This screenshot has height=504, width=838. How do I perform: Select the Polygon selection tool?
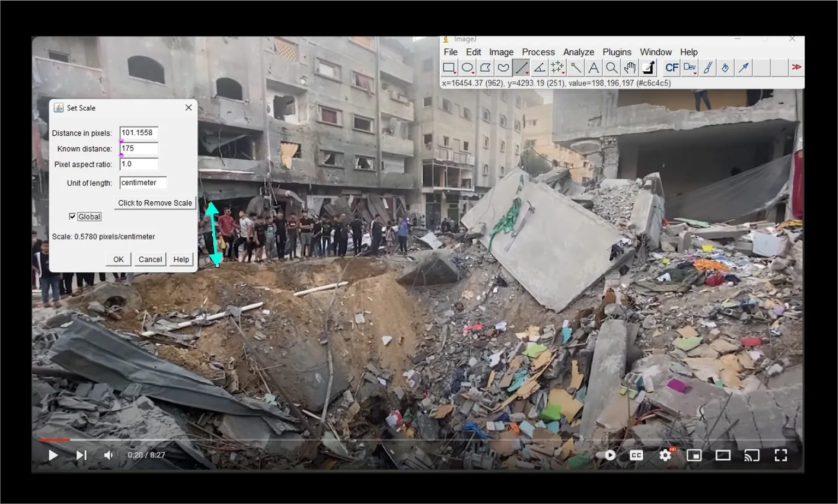485,68
